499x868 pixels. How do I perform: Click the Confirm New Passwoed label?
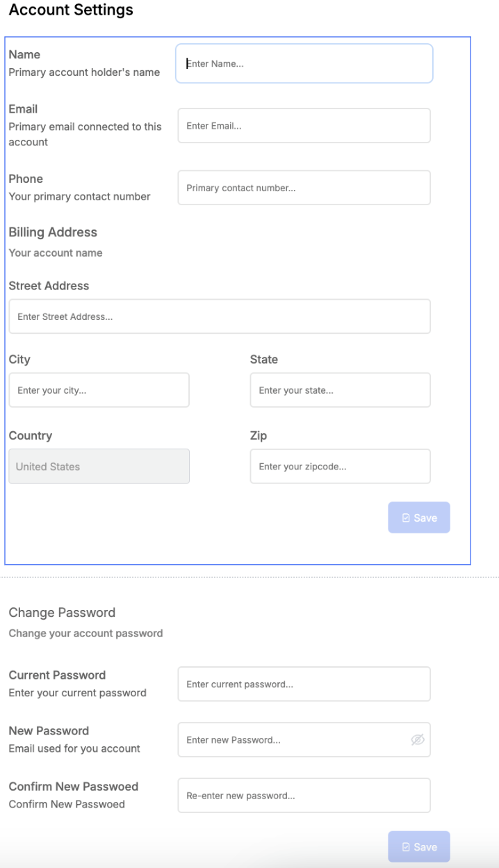73,787
